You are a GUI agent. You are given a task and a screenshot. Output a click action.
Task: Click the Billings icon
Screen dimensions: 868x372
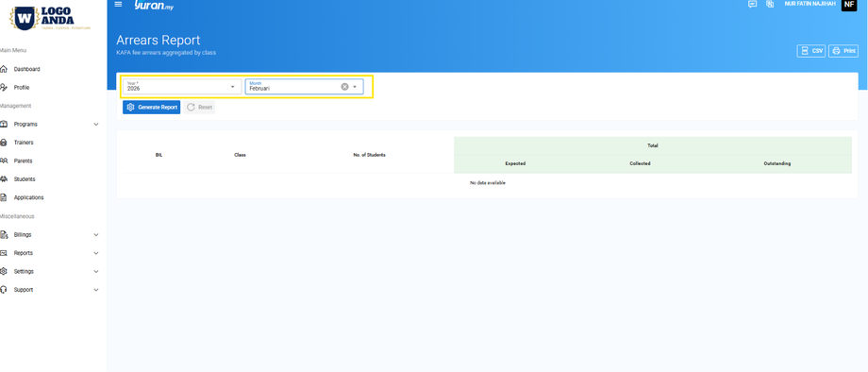coord(4,235)
